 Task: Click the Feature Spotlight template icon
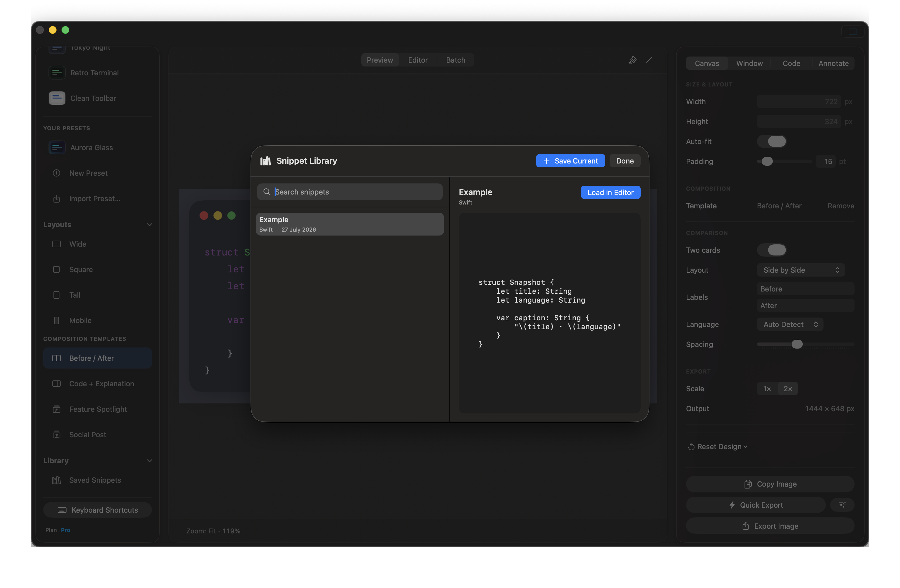(56, 409)
